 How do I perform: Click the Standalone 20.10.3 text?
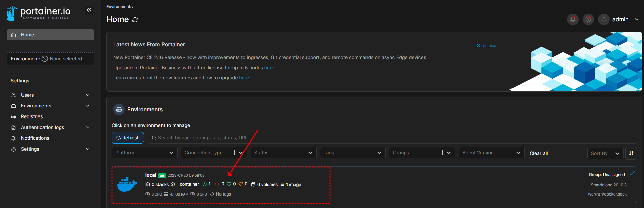[x=609, y=185]
